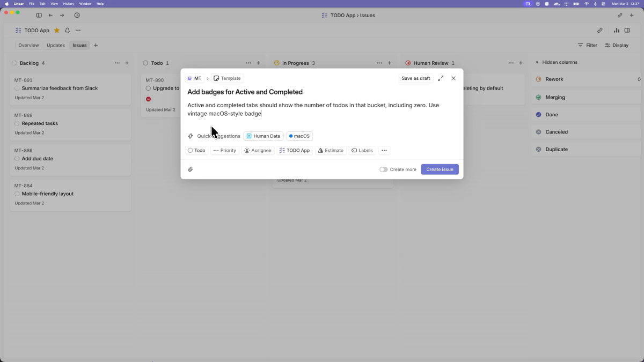Add a new view with plus after Issues
Screen dimensions: 644x362
[96, 45]
